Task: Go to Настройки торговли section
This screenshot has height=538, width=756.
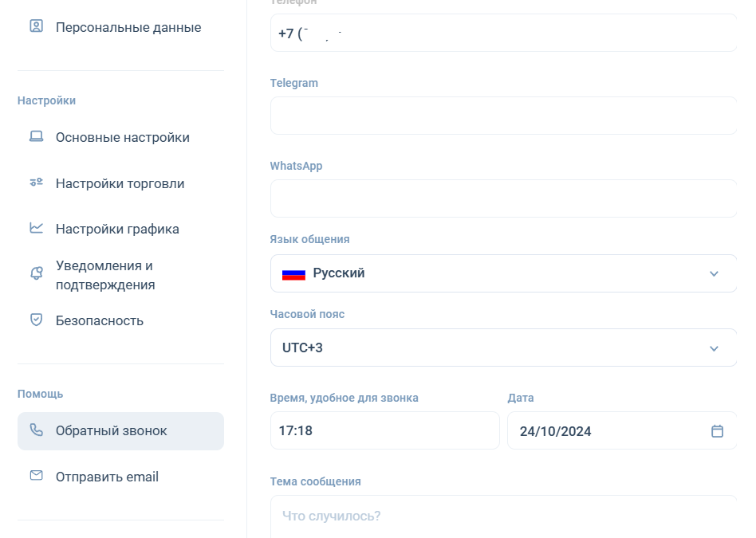Action: [120, 183]
